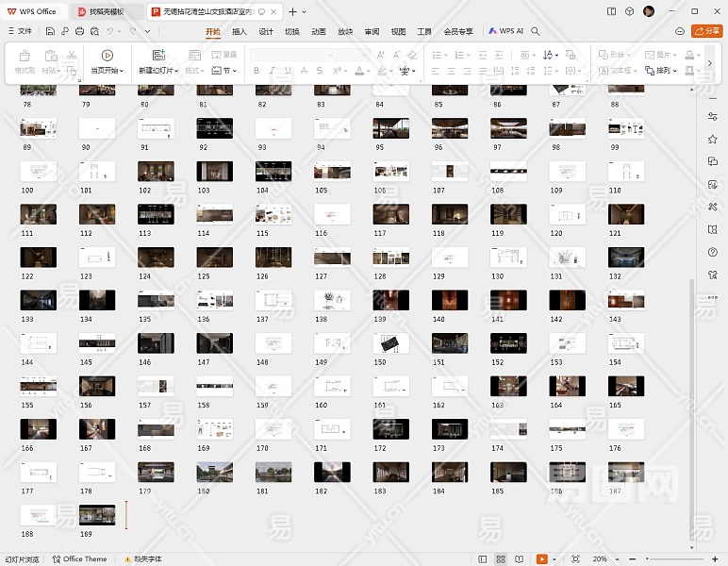Open the 设计 ribbon tab
Screen dimensions: 728x566
click(x=266, y=31)
